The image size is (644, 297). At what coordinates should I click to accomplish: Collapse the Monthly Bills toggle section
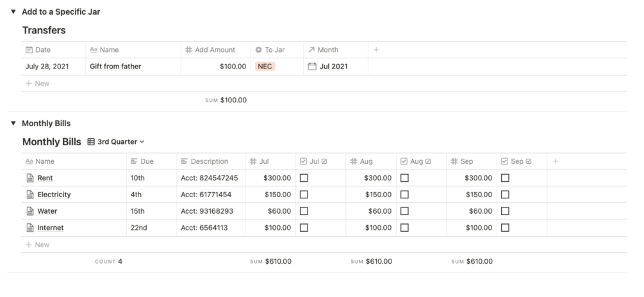13,124
